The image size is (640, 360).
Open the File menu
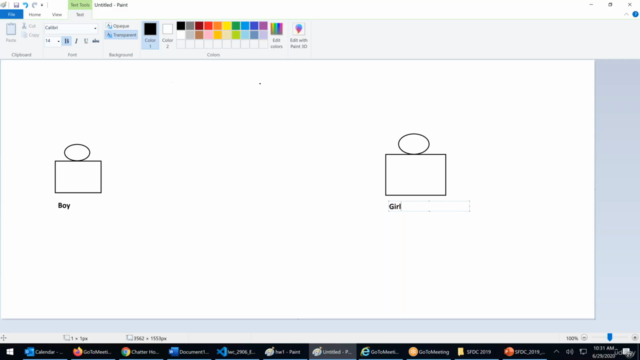[x=11, y=14]
